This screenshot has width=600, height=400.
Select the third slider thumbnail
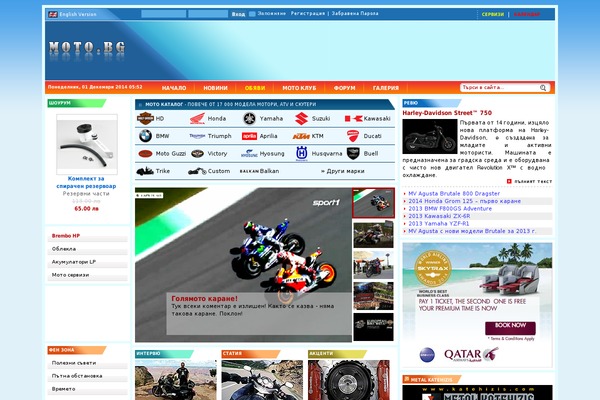[x=373, y=265]
